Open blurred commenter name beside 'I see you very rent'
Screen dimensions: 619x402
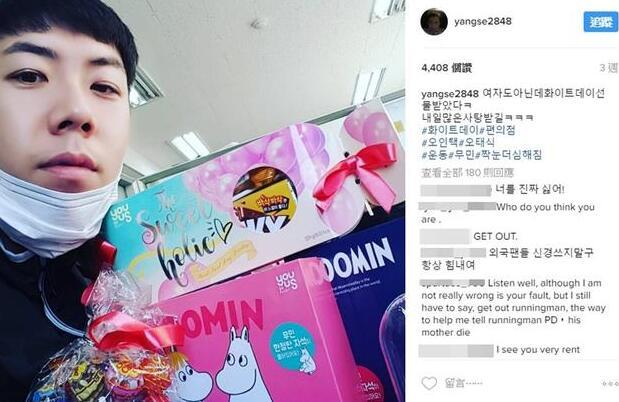456,350
